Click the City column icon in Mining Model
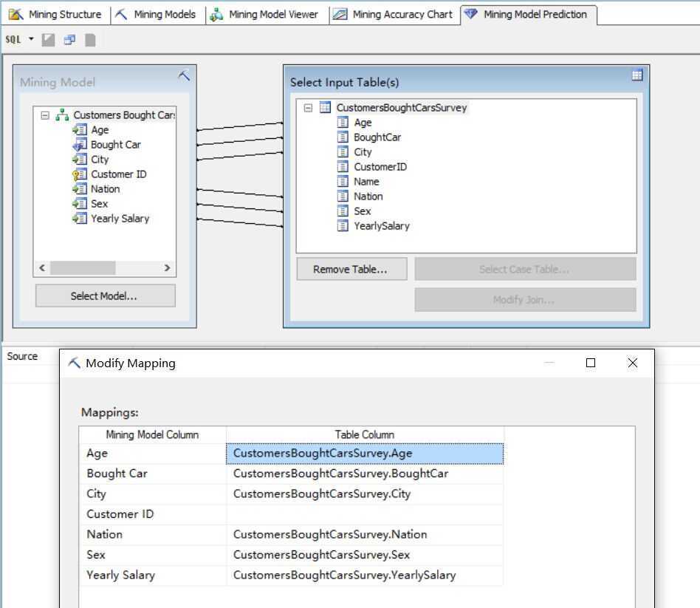 (x=80, y=160)
